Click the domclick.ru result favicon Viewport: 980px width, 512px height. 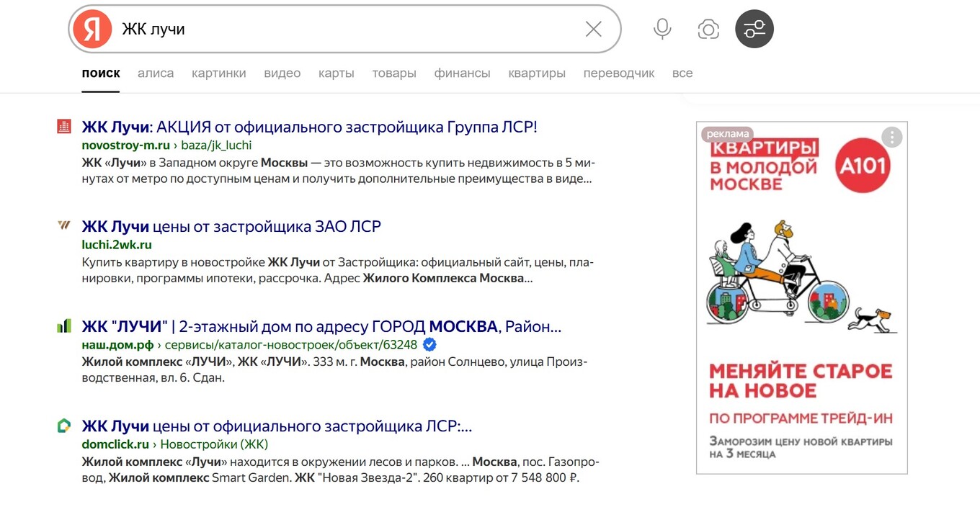pyautogui.click(x=64, y=426)
